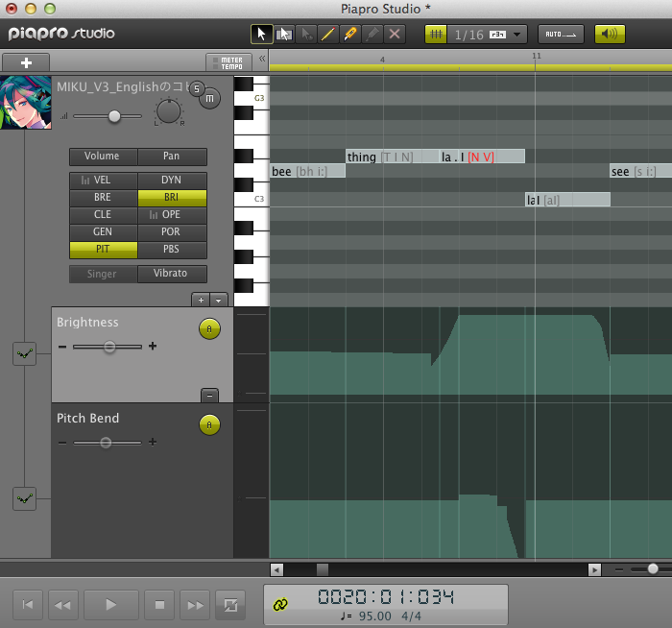Select the arrow pointer tool
The height and width of the screenshot is (628, 672).
tap(261, 35)
